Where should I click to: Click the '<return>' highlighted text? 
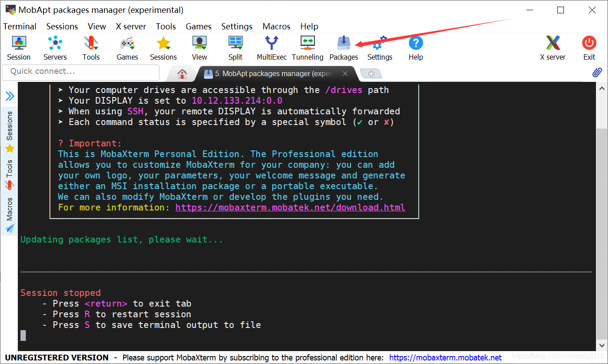106,303
